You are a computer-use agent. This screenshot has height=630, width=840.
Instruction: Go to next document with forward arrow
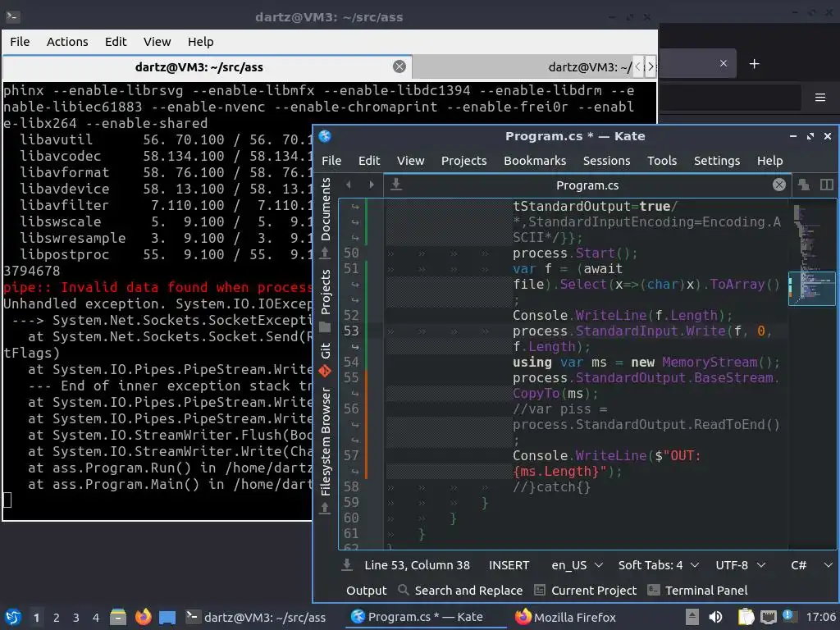pos(372,185)
